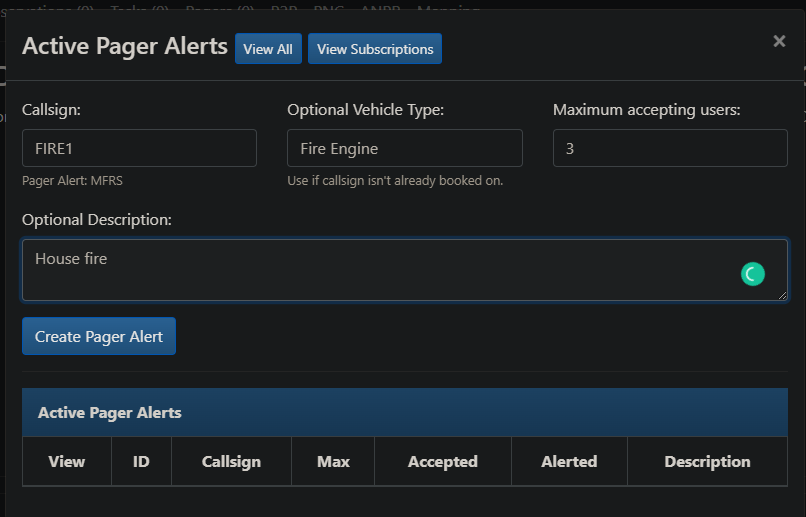Click the ID column header
The image size is (806, 517).
pos(141,462)
